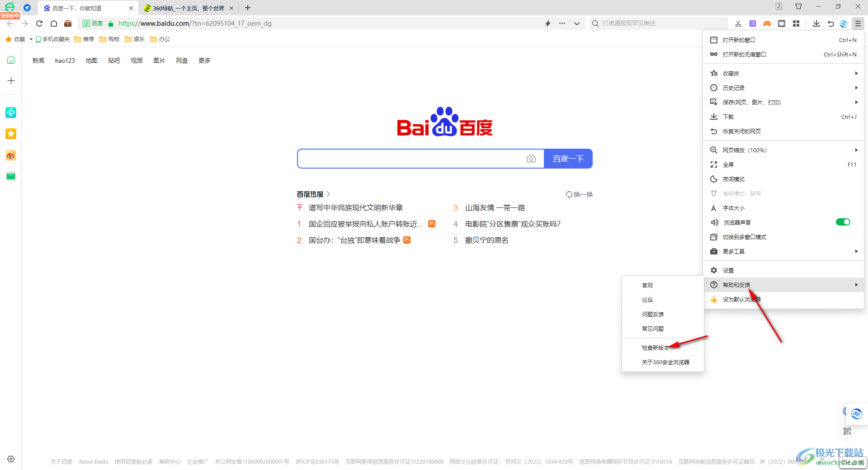The width and height of the screenshot is (868, 470).
Task: Open the 收藏 bookmarks dropdown arrow
Action: [31, 39]
